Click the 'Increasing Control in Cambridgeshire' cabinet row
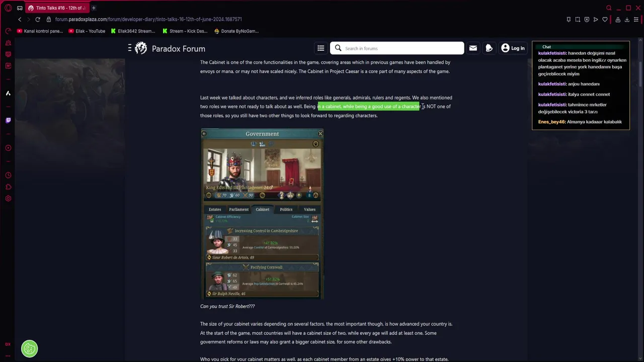644x362 pixels. point(262,244)
